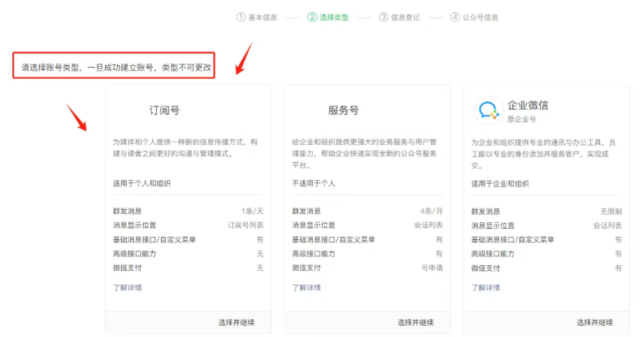Click 服务号 description starting 给企业和组织
644x337 pixels.
(364, 154)
